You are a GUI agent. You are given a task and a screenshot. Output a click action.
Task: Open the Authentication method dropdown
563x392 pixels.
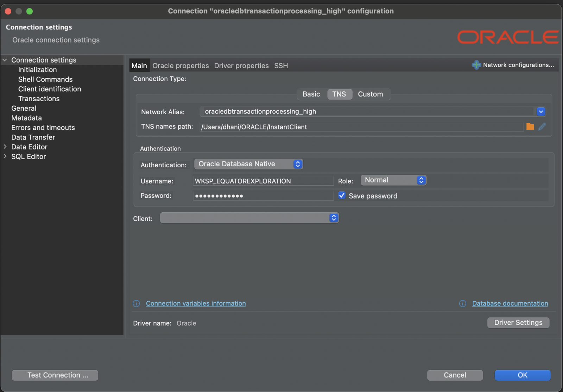coord(248,164)
